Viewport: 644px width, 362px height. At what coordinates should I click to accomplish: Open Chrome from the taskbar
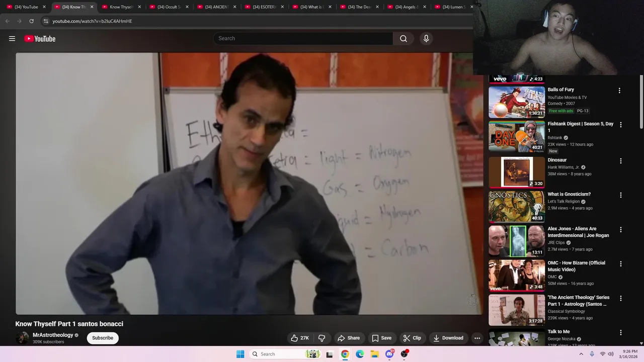pos(345,354)
